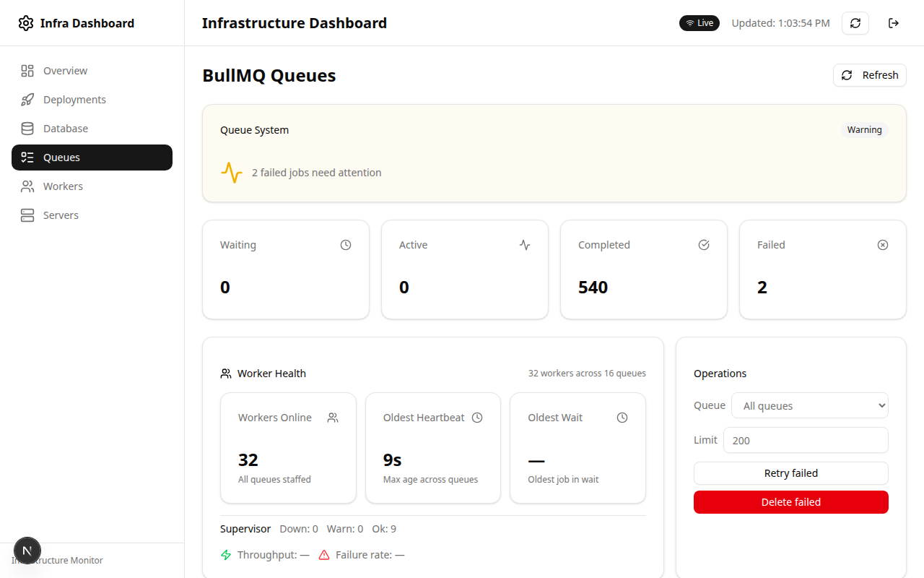This screenshot has width=924, height=578.
Task: Click the Completed count 540
Action: (x=593, y=288)
